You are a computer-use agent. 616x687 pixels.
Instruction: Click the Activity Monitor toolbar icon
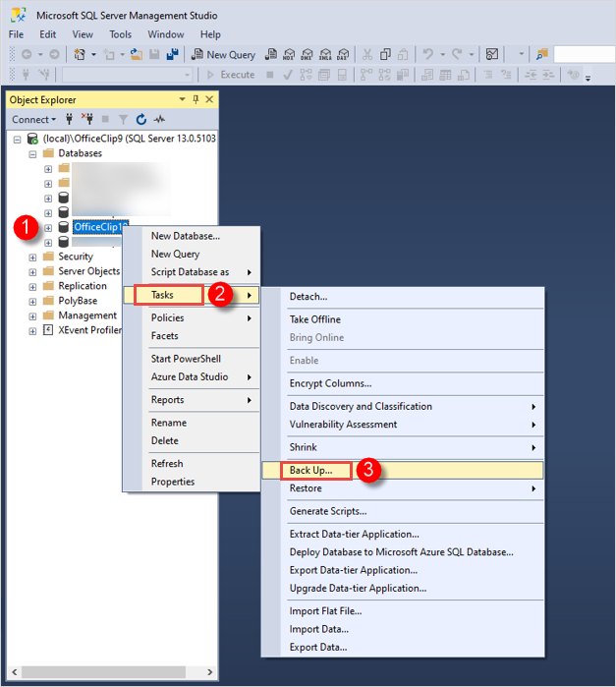click(x=492, y=54)
